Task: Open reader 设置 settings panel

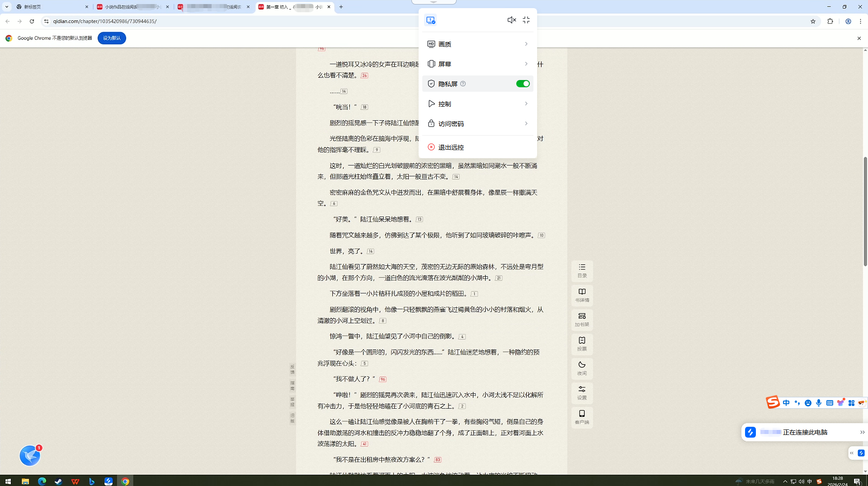Action: (582, 392)
